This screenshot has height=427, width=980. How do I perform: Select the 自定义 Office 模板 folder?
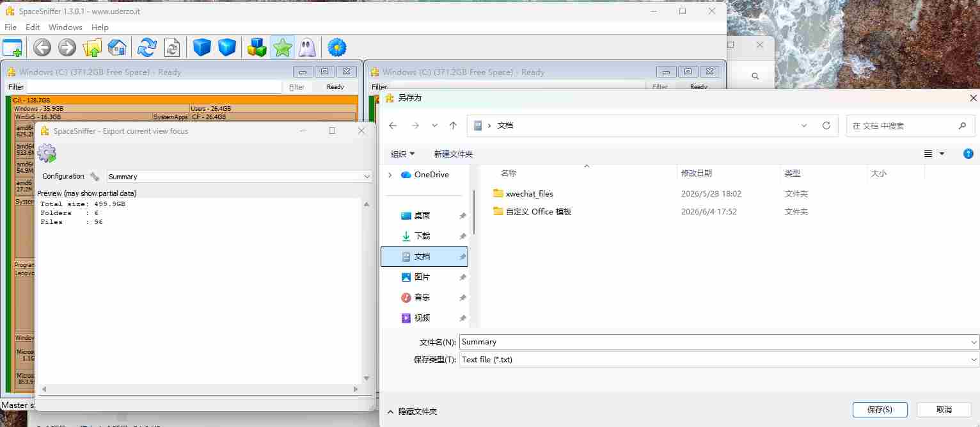(x=532, y=211)
